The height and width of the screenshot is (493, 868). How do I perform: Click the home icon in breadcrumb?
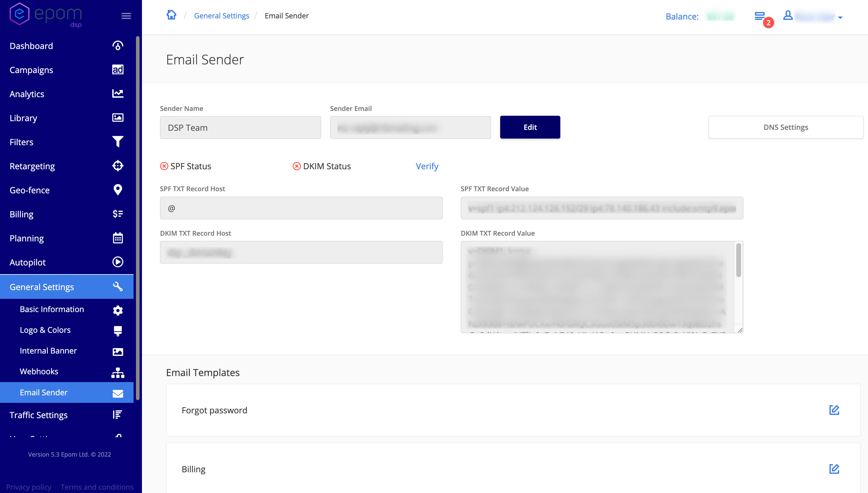(171, 15)
